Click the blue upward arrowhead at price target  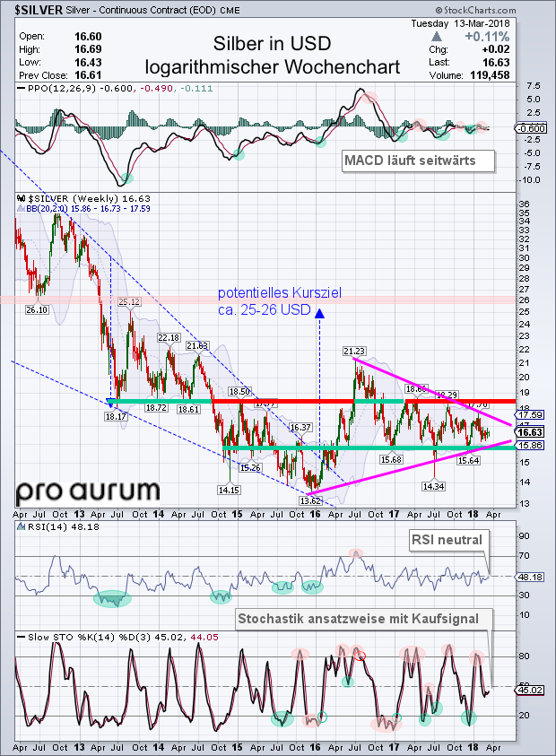point(320,313)
